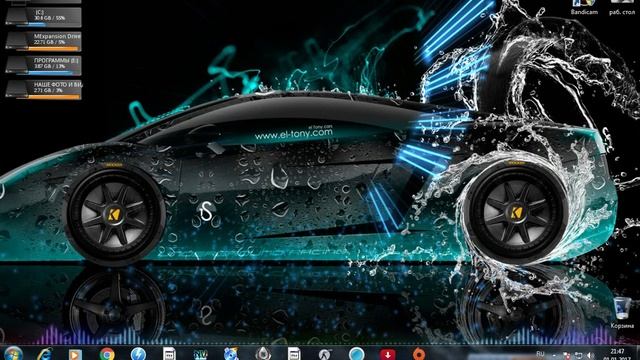The image size is (640, 360).
Task: Click the НАШЕ ФОТО orange usage bar
Action: click(53, 97)
